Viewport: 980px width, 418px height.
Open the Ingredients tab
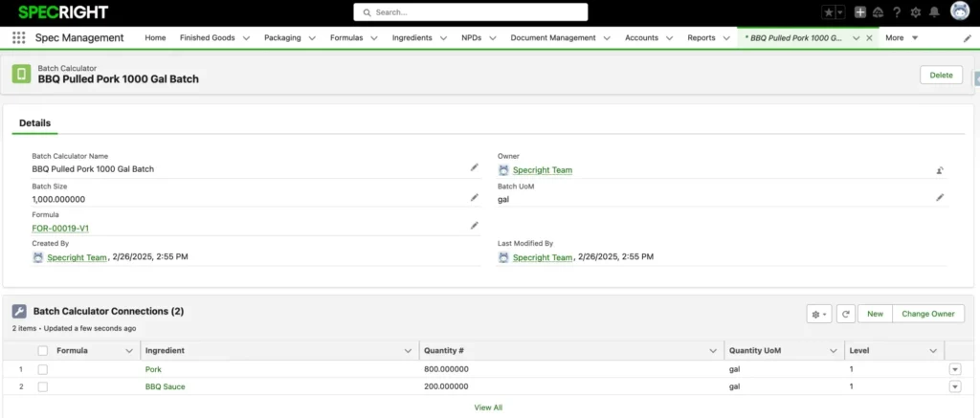click(412, 38)
